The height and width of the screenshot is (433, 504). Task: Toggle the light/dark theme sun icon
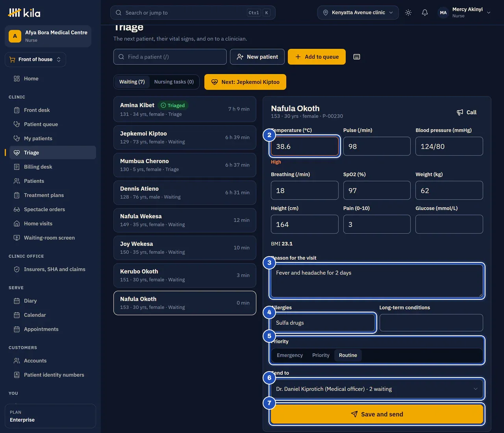pyautogui.click(x=408, y=13)
